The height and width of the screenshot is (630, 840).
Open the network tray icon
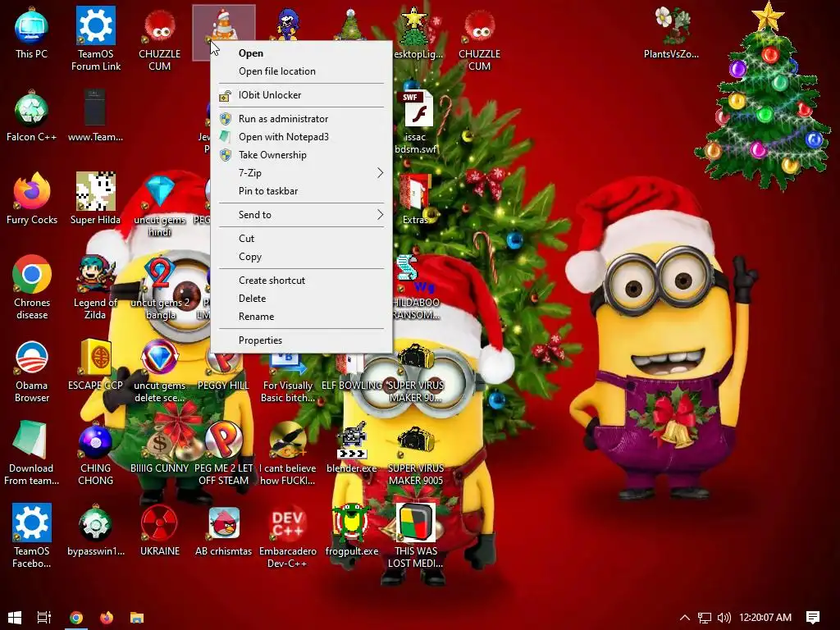705,618
